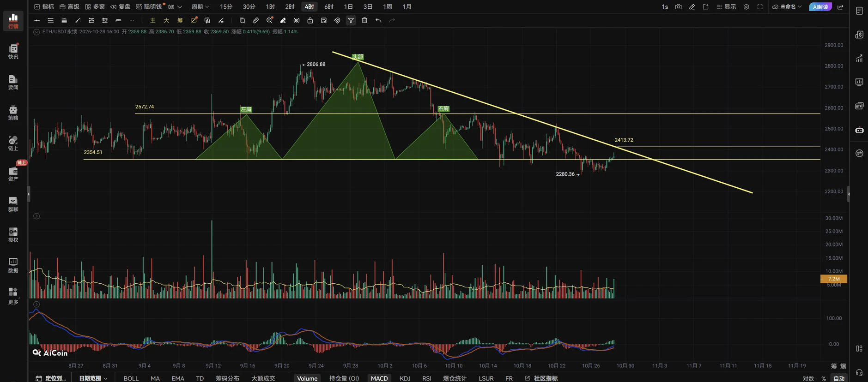Screen dimensions: 868x382
Task: Click the share arrow icon
Action: click(840, 7)
